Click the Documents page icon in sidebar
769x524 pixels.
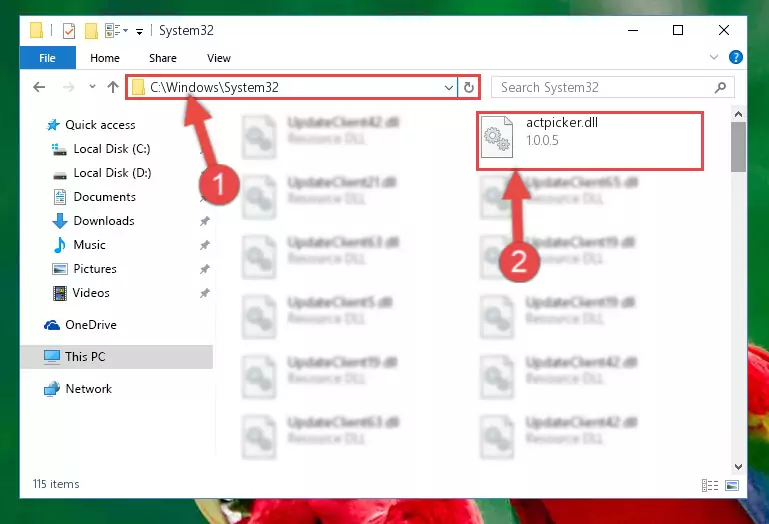coord(60,197)
